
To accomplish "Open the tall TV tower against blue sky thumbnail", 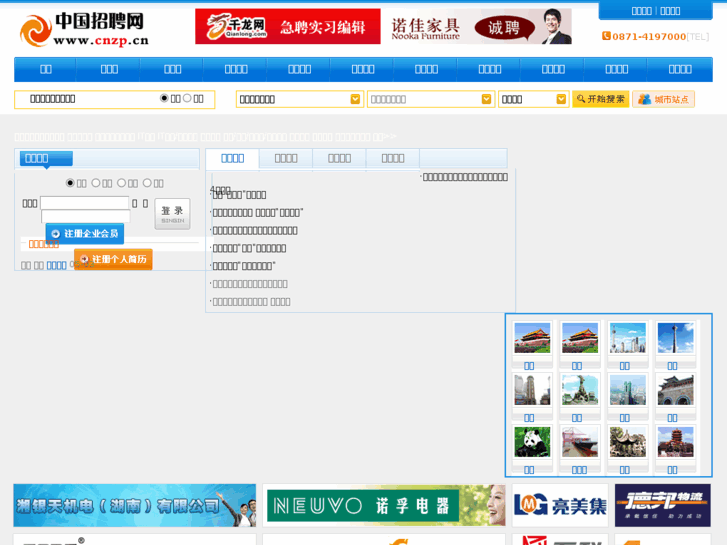I will [676, 338].
